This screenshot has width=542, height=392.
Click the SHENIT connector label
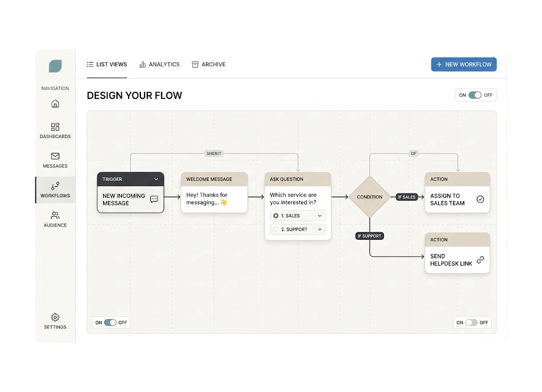(214, 153)
